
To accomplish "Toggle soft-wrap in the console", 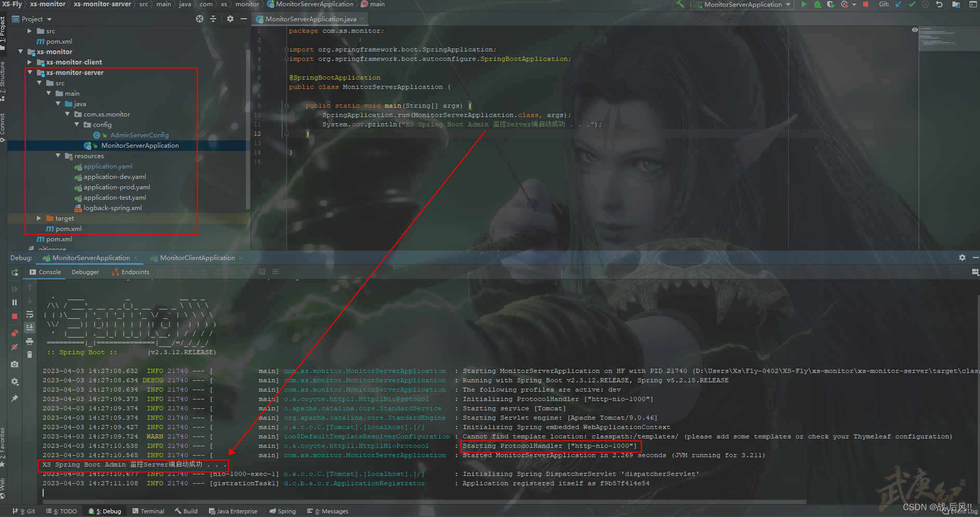I will (30, 315).
